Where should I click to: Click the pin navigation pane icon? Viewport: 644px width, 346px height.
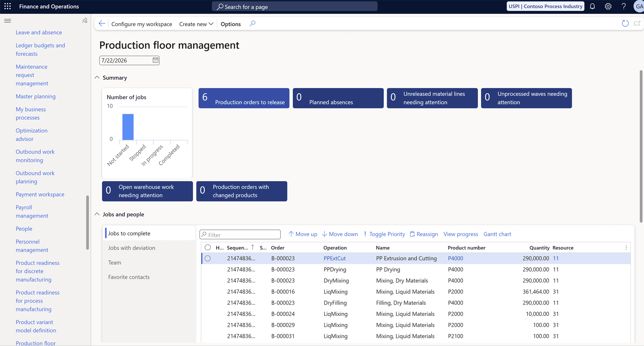point(85,21)
